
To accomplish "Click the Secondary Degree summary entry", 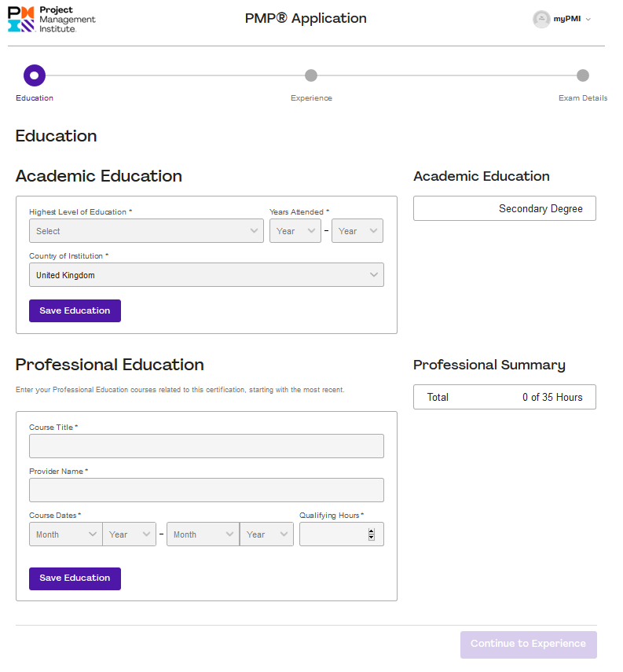I will click(x=504, y=207).
